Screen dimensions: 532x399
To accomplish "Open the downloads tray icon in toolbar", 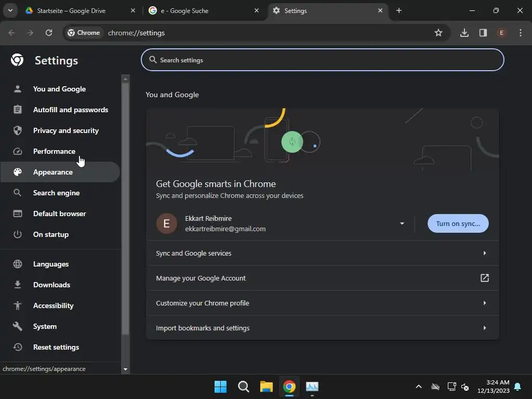I will click(x=464, y=33).
